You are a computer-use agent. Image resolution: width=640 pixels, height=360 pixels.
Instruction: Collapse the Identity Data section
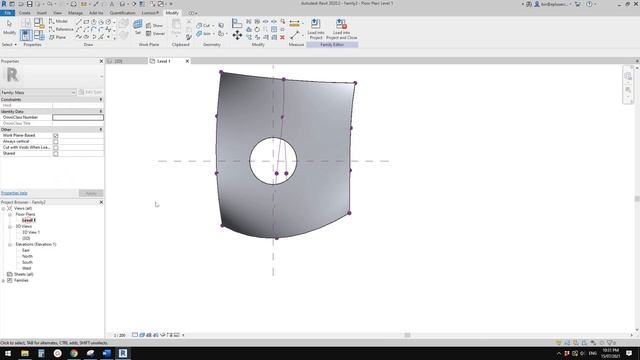click(101, 111)
